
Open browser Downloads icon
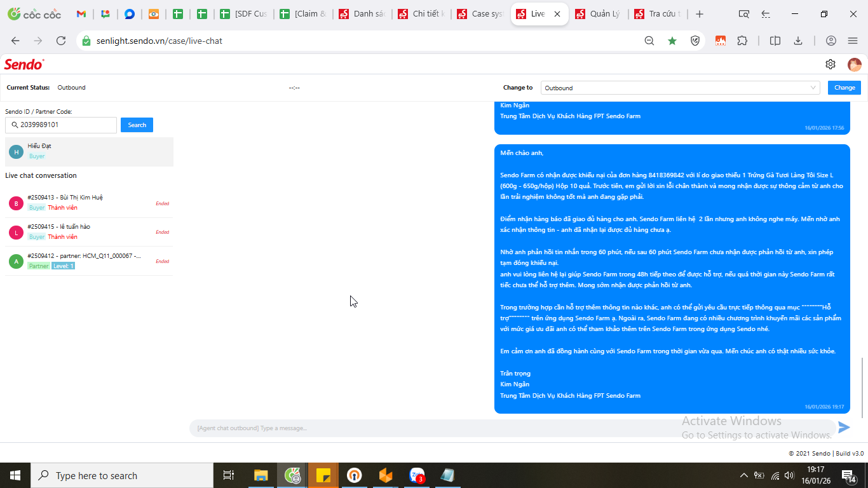798,41
